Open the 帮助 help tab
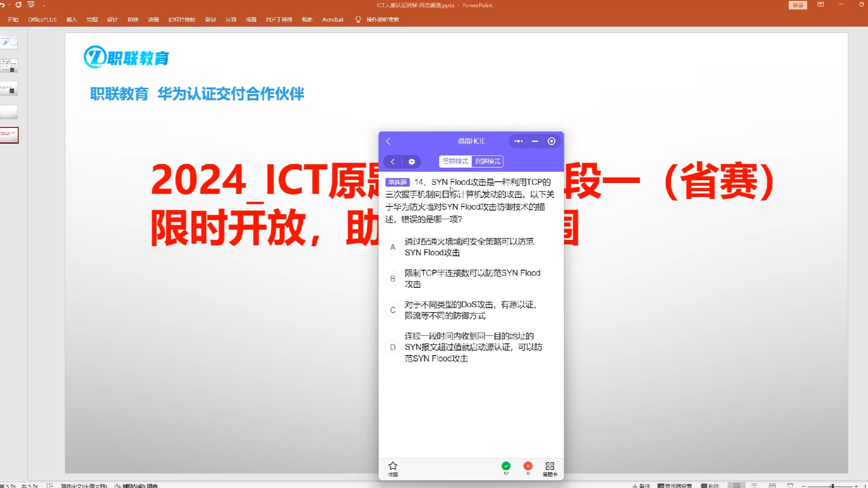The image size is (868, 488). tap(307, 19)
